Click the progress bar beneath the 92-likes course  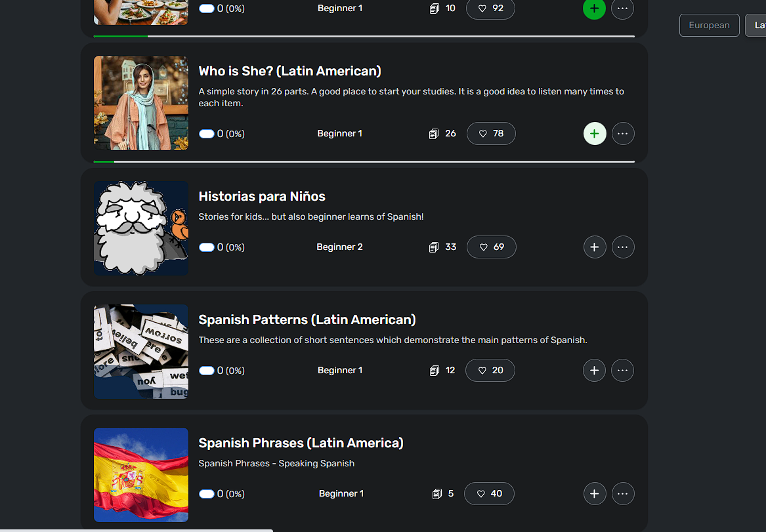[x=364, y=37]
